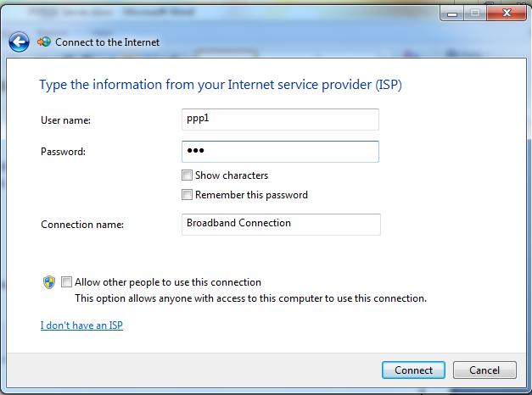Click the Show characters label text

pyautogui.click(x=232, y=175)
